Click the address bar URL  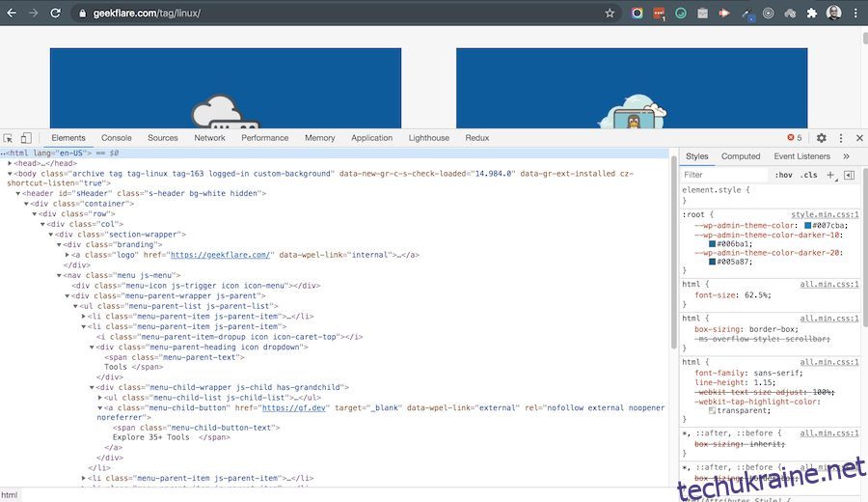[x=147, y=14]
